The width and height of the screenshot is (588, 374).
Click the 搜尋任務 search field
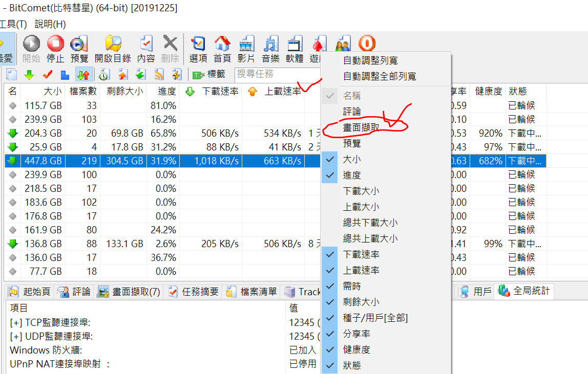tap(278, 74)
